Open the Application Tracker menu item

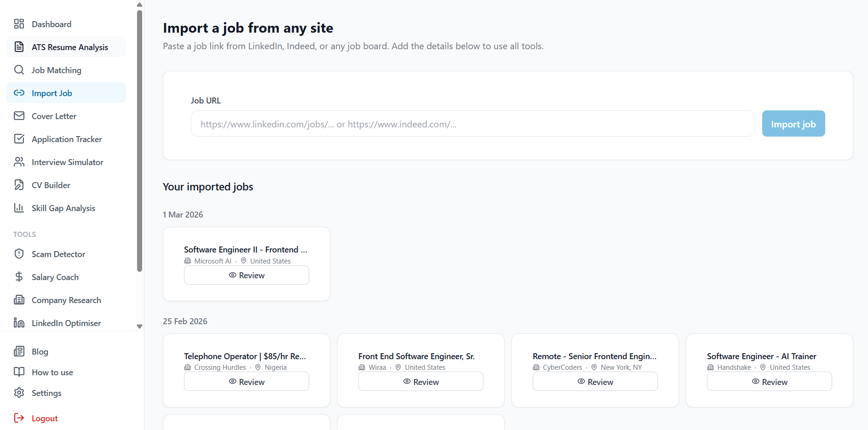click(67, 139)
